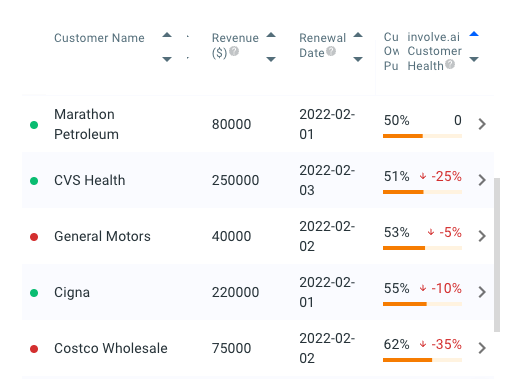514x379 pixels.
Task: Sort Customer Name descending with down arrow
Action: click(167, 59)
